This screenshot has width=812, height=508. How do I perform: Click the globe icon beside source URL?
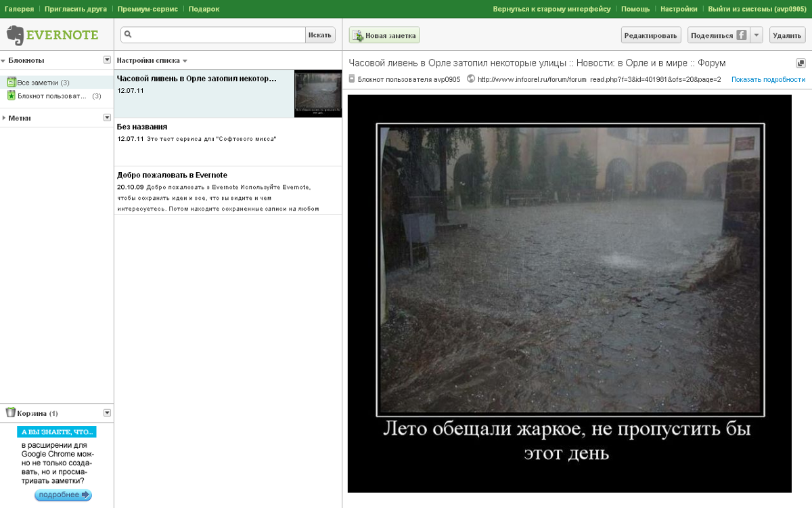[x=471, y=79]
